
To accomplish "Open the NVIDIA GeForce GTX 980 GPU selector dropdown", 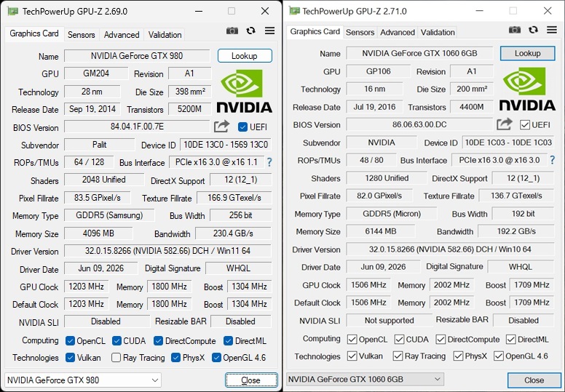I will click(82, 380).
